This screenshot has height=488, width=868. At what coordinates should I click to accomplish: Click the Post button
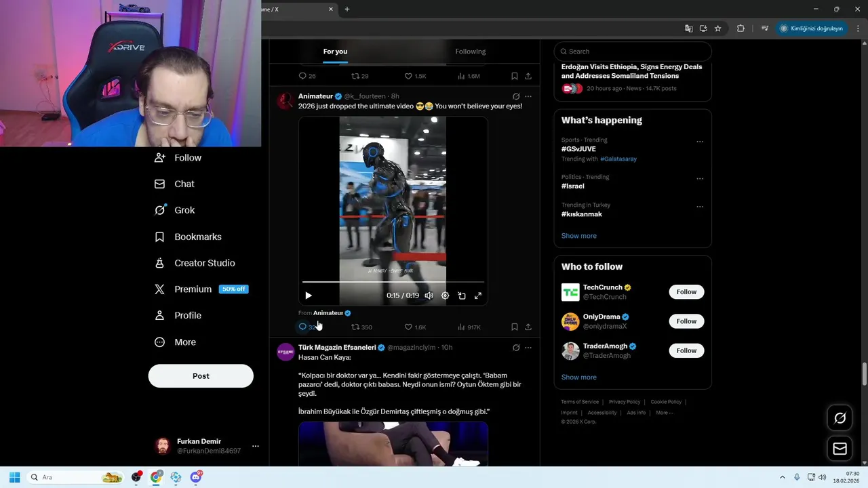click(201, 376)
